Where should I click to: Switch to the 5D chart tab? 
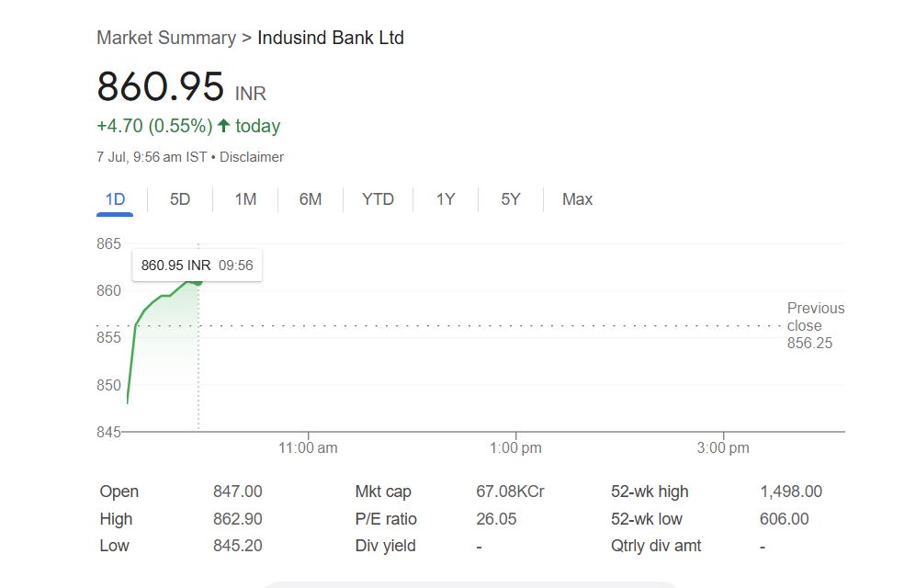coord(180,199)
